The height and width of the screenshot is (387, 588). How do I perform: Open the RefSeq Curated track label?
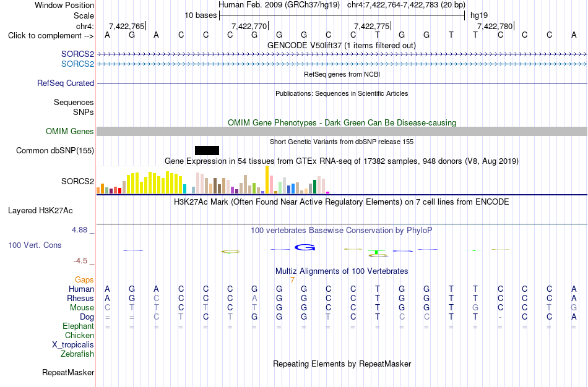click(66, 83)
